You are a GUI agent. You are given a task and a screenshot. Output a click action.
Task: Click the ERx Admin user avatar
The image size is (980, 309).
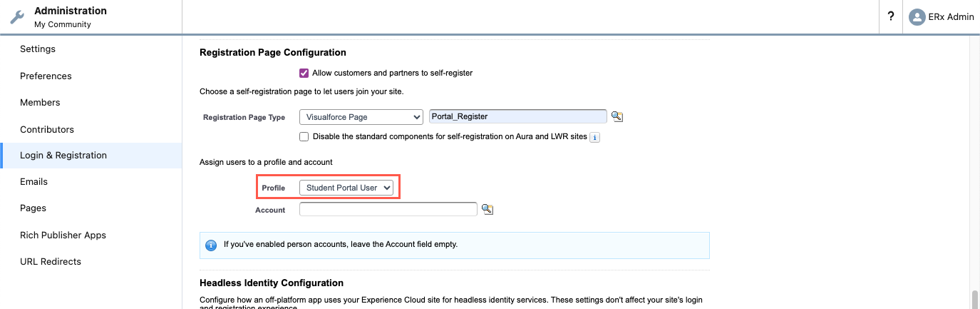click(x=917, y=17)
